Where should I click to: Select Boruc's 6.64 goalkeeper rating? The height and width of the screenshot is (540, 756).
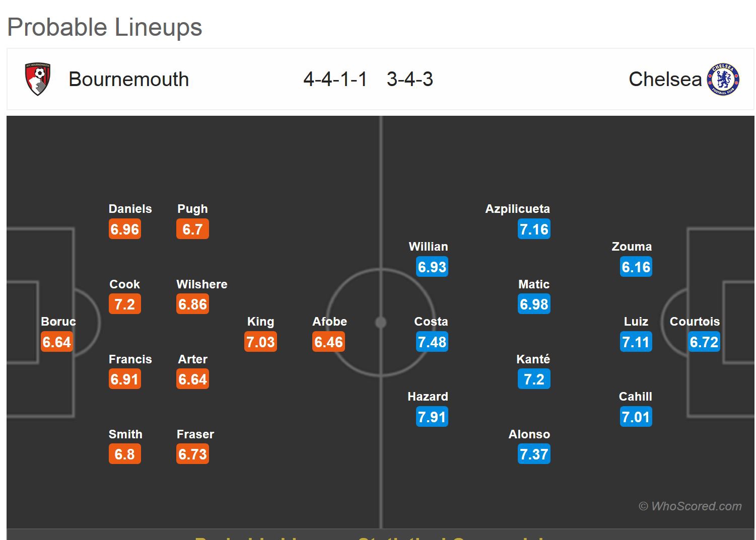tap(57, 342)
